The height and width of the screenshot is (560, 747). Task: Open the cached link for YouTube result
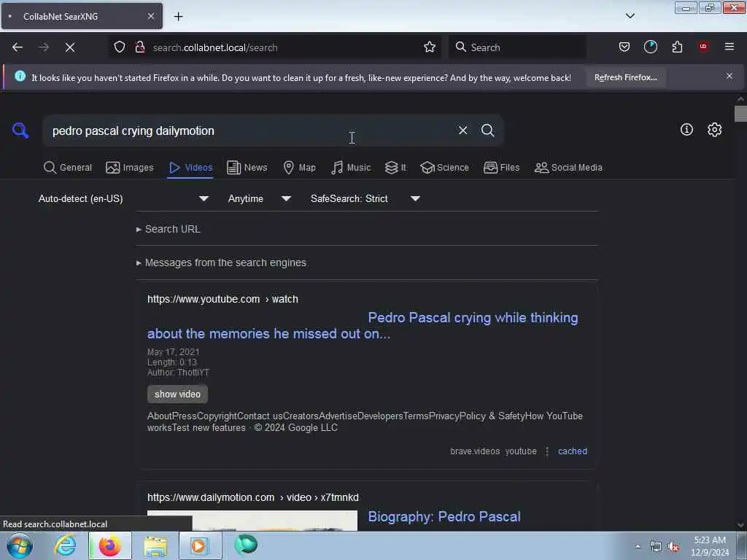coord(572,451)
